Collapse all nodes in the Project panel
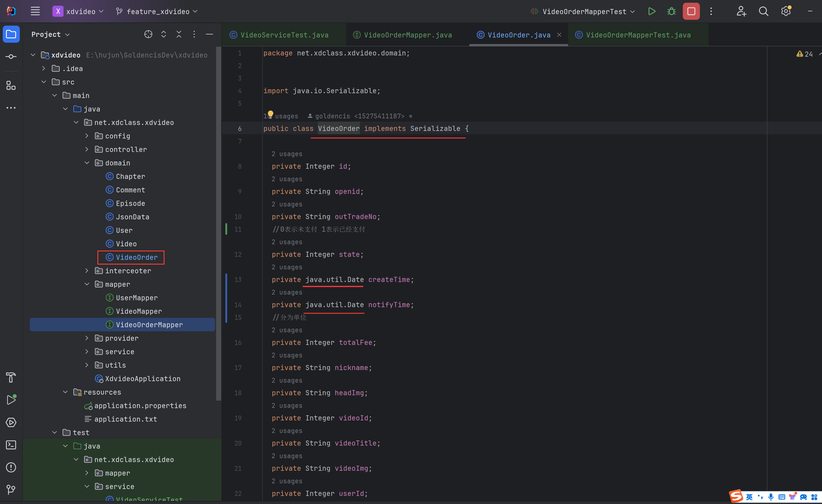The height and width of the screenshot is (504, 822). coord(179,34)
